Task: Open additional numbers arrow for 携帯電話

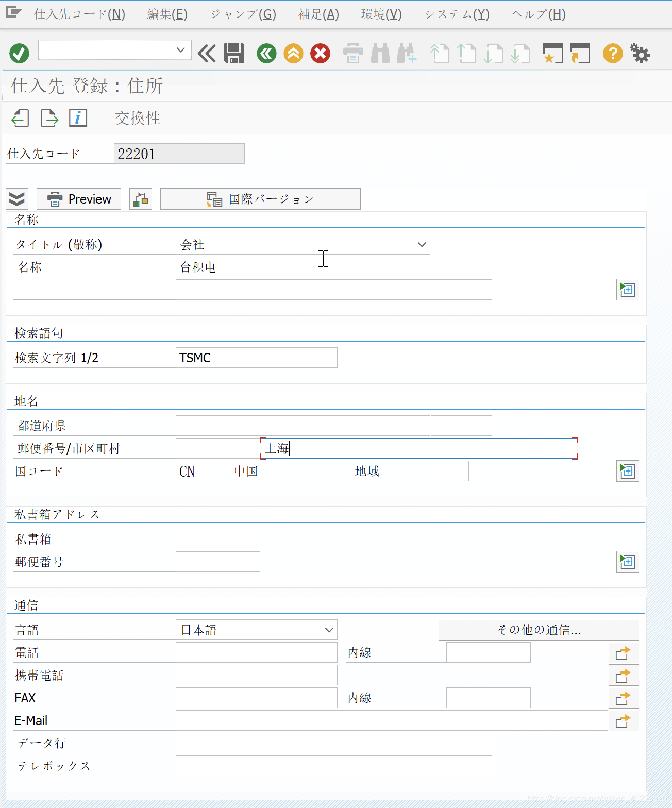Action: (x=624, y=675)
